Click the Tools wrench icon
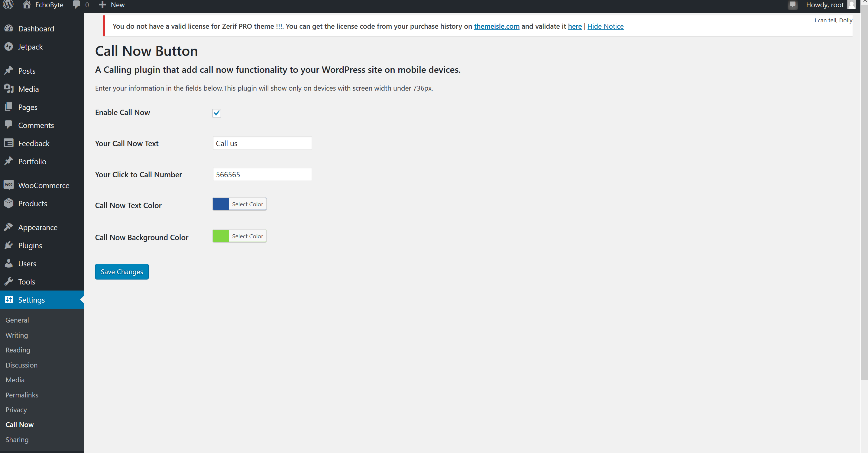The image size is (868, 453). [9, 281]
